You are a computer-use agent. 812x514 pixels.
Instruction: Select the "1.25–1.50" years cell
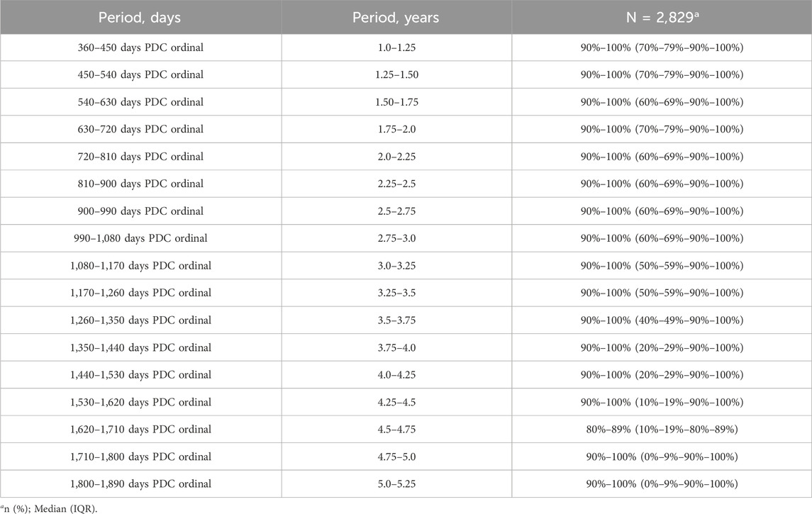pos(396,75)
